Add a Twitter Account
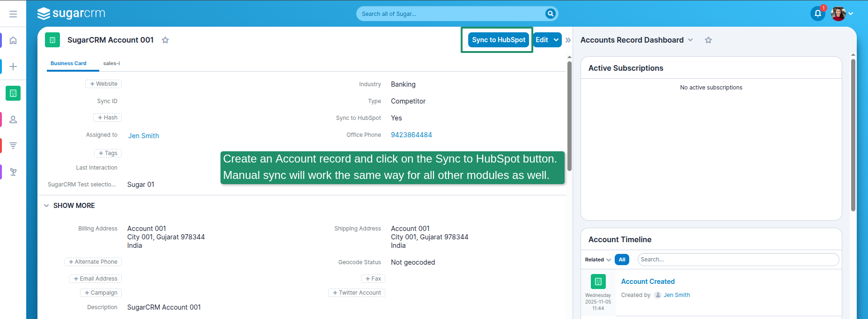The width and height of the screenshot is (868, 319). 357,293
